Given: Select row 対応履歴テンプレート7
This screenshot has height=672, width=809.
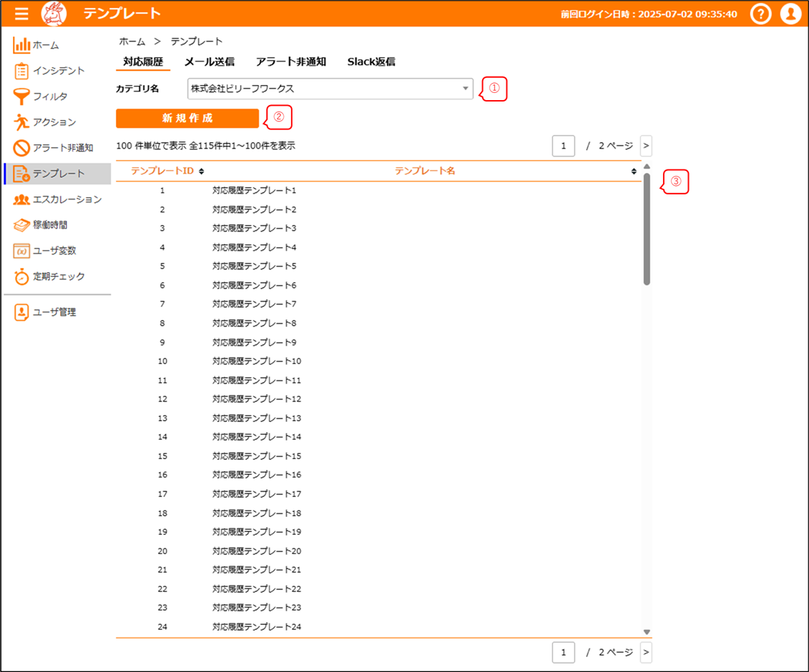Looking at the screenshot, I should [x=378, y=305].
